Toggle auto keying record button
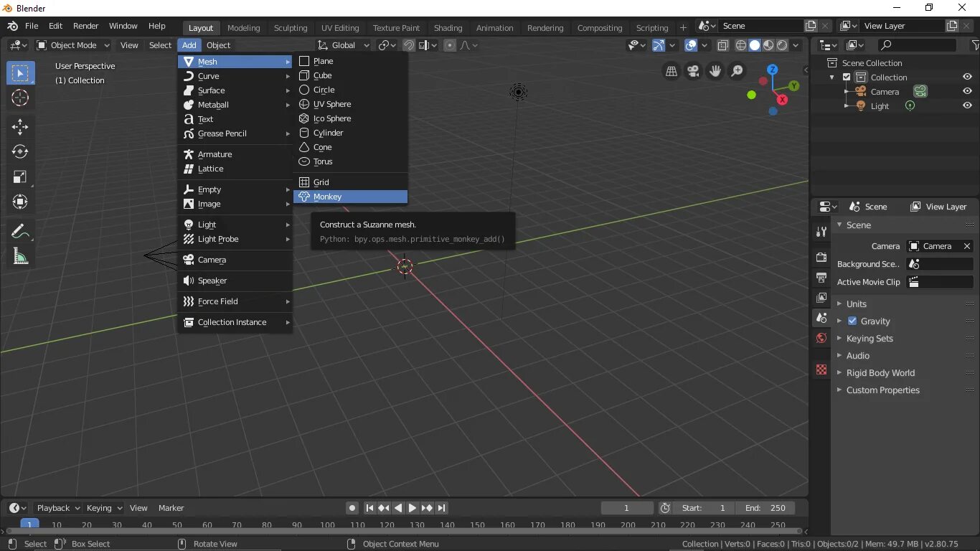Screen dimensions: 980x551 click(352, 508)
